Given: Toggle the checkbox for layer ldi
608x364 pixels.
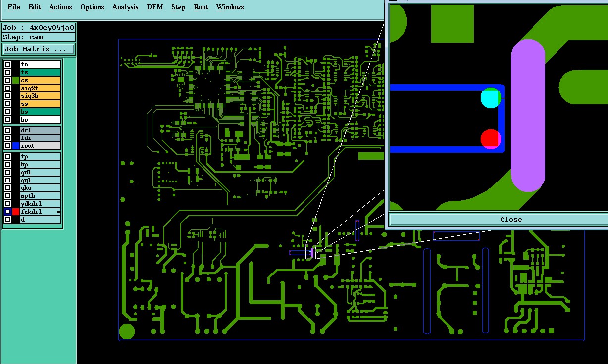Looking at the screenshot, I should (x=8, y=138).
